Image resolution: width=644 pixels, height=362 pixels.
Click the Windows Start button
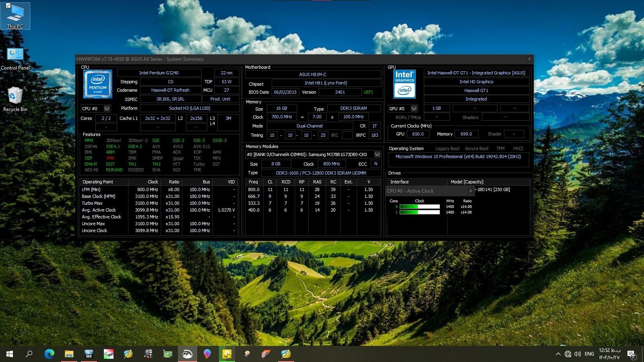(x=10, y=354)
